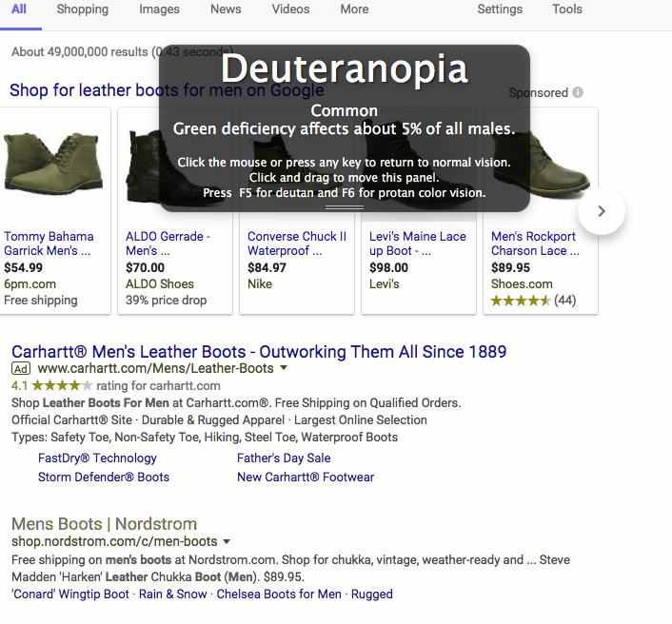The image size is (672, 624).
Task: Open the Shopping search tab
Action: point(82,10)
